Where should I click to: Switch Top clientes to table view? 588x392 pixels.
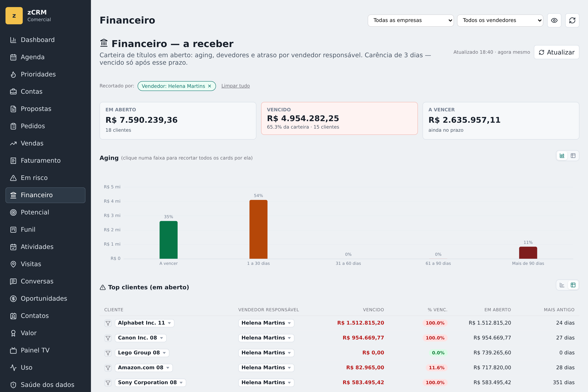pyautogui.click(x=573, y=285)
